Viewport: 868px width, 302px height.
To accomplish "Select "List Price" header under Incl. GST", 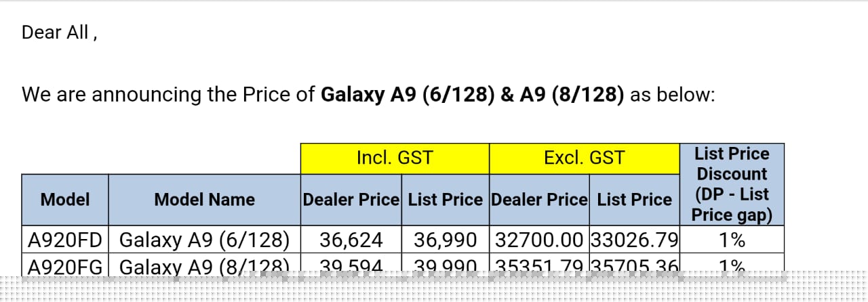I will [x=446, y=200].
